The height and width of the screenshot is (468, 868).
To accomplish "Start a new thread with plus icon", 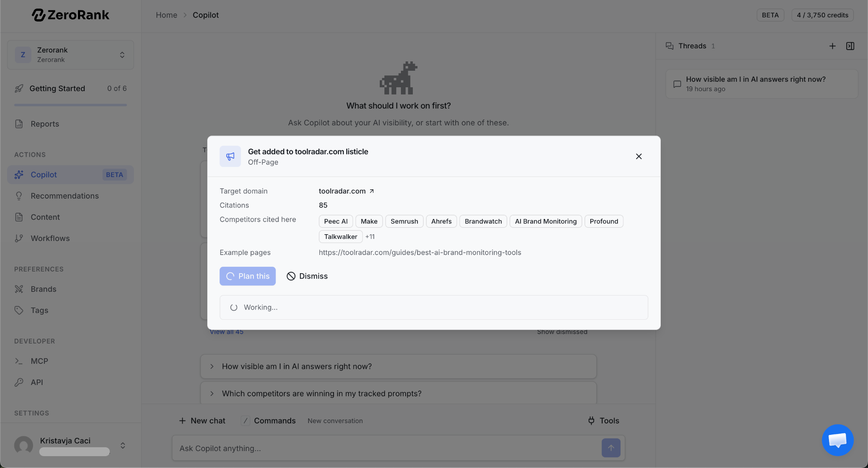I will pos(832,46).
